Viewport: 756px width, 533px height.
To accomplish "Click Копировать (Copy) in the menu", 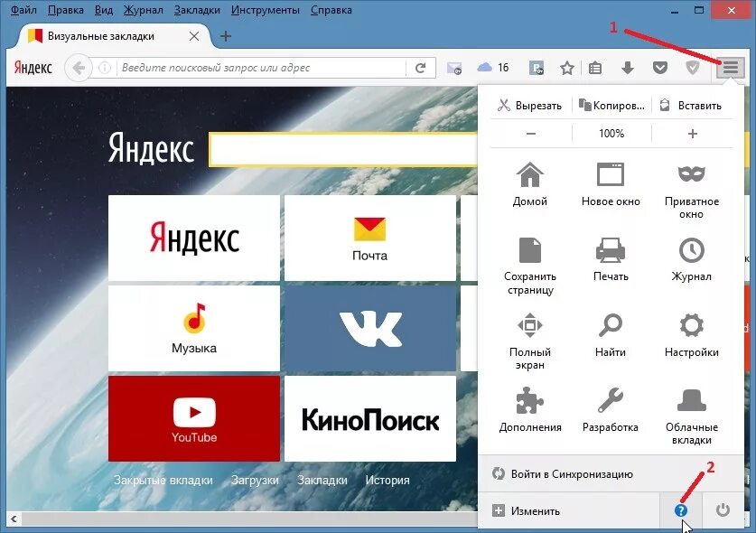I will [x=611, y=105].
